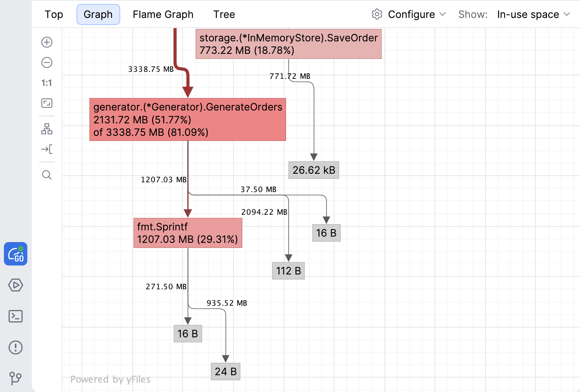Click the zoom out minus icon

pos(47,62)
